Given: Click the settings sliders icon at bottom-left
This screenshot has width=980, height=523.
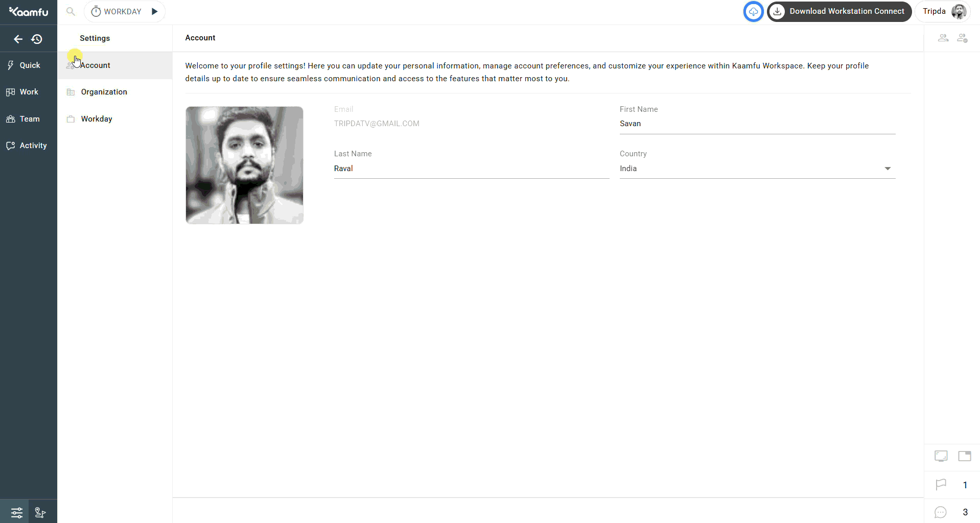Looking at the screenshot, I should point(17,512).
